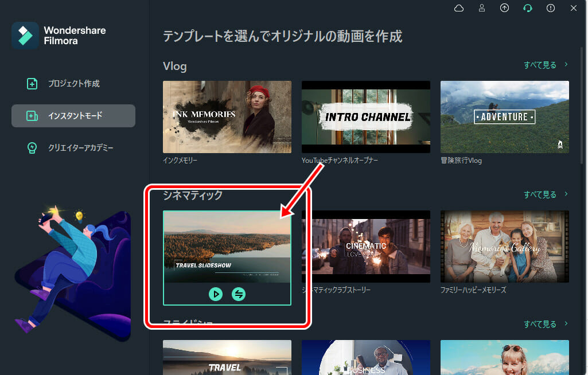Open the user account icon
The height and width of the screenshot is (375, 588).
(482, 8)
